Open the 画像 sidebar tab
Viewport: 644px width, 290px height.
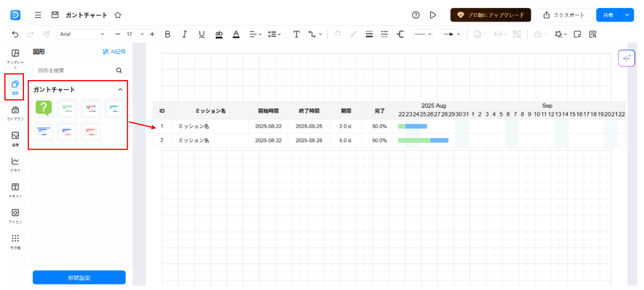click(x=15, y=139)
